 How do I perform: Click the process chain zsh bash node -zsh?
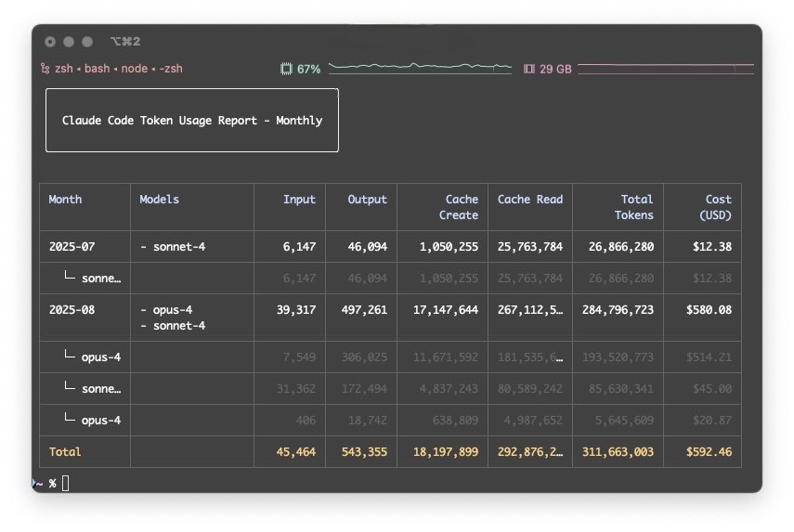pos(119,69)
